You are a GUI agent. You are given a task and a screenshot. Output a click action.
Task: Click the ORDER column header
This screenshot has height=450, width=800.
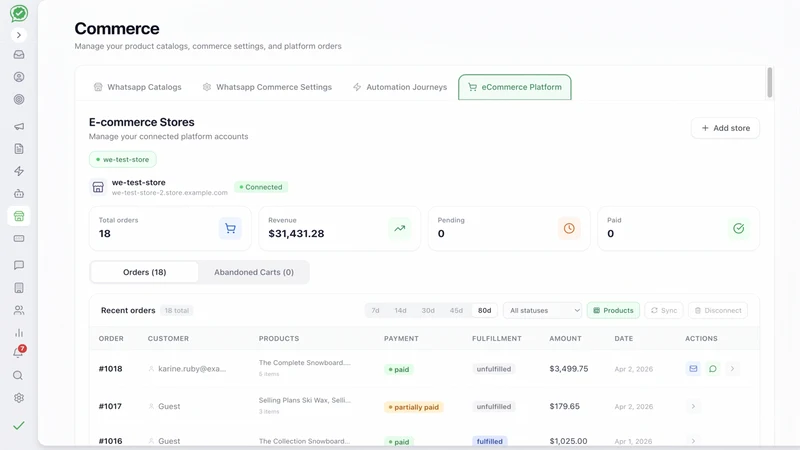coord(111,339)
